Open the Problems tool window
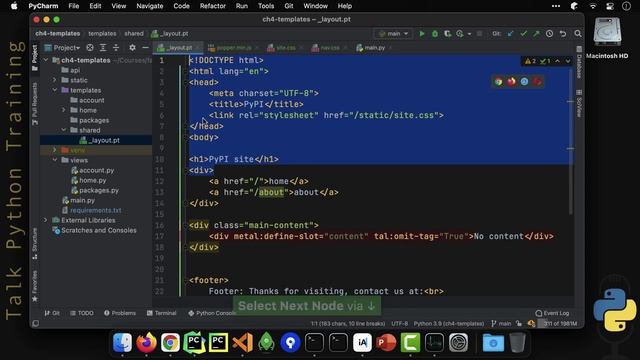Viewport: 640px width, 360px height. (x=120, y=313)
